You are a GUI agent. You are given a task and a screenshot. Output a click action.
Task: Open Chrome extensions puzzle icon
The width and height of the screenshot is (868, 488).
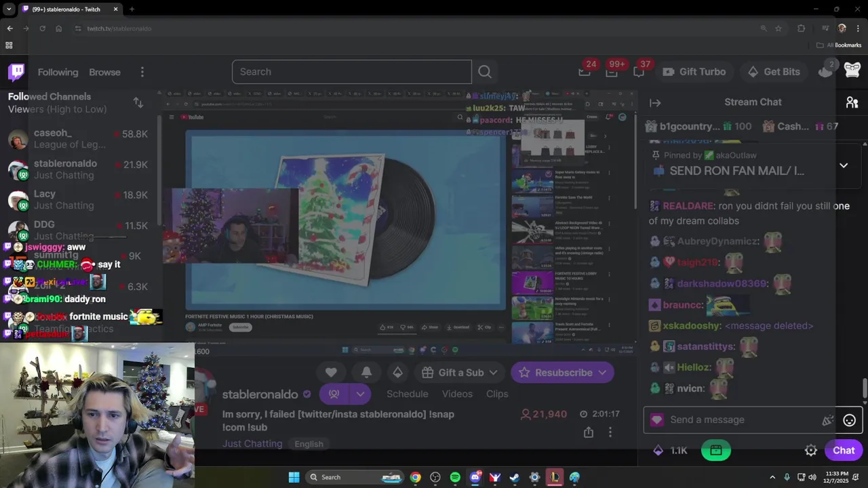[x=802, y=28]
